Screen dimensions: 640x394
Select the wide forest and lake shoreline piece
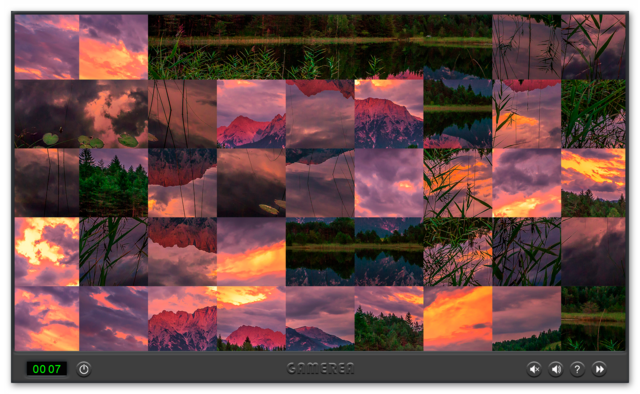coord(320,47)
